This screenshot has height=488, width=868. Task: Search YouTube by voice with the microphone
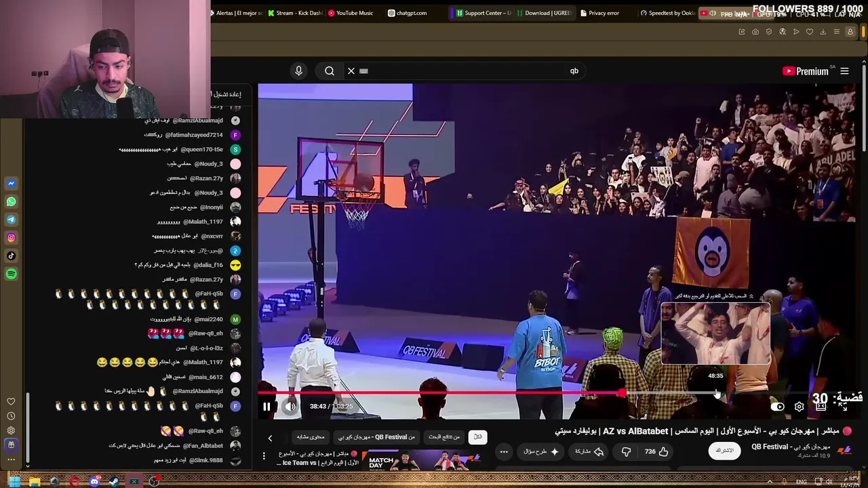298,71
